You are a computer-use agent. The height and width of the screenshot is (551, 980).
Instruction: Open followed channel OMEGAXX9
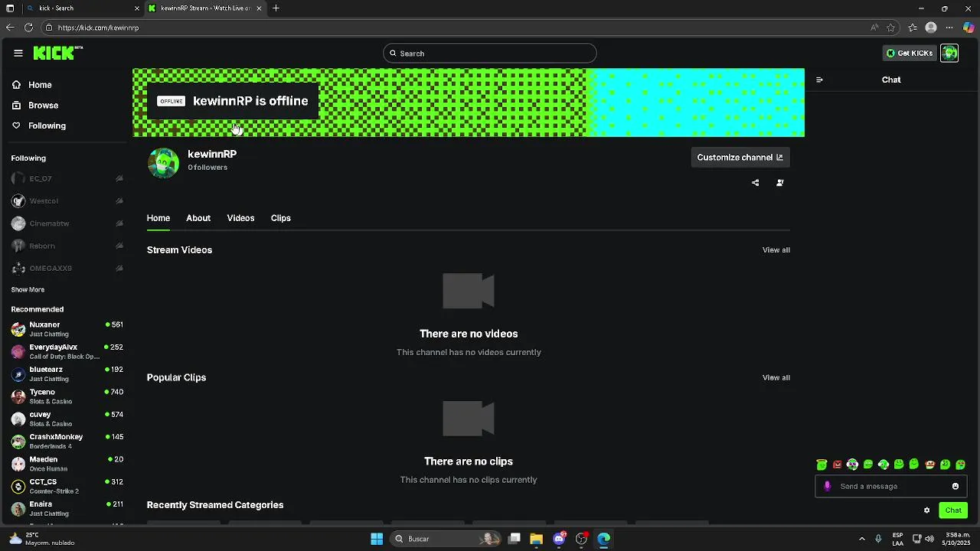pos(67,269)
